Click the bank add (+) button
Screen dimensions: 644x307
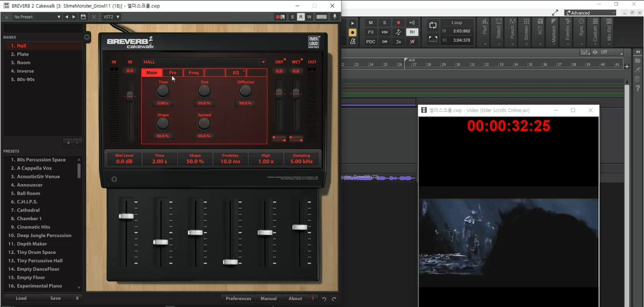point(68,143)
